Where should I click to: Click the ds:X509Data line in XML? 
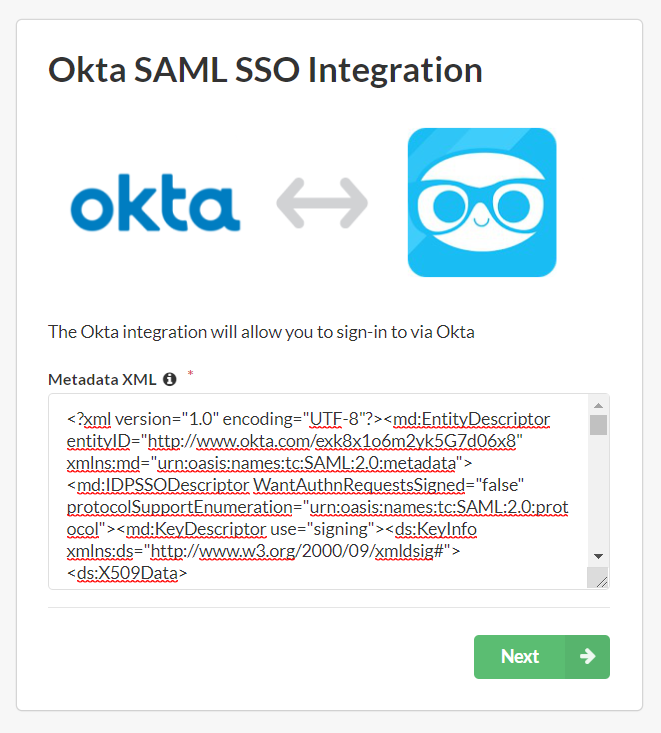tap(127, 573)
